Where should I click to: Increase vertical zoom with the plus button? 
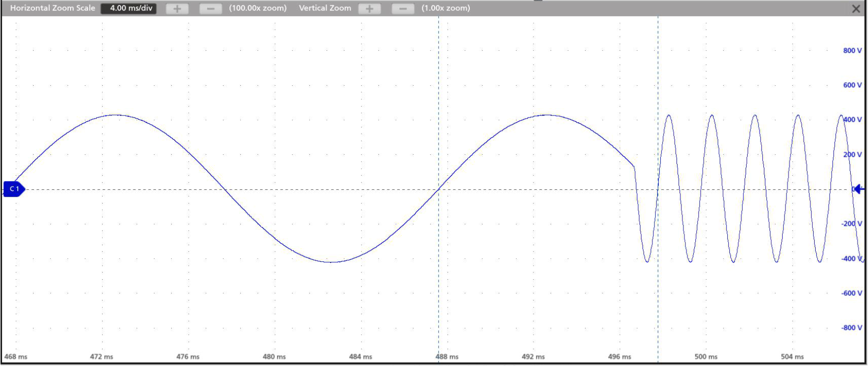tap(369, 8)
